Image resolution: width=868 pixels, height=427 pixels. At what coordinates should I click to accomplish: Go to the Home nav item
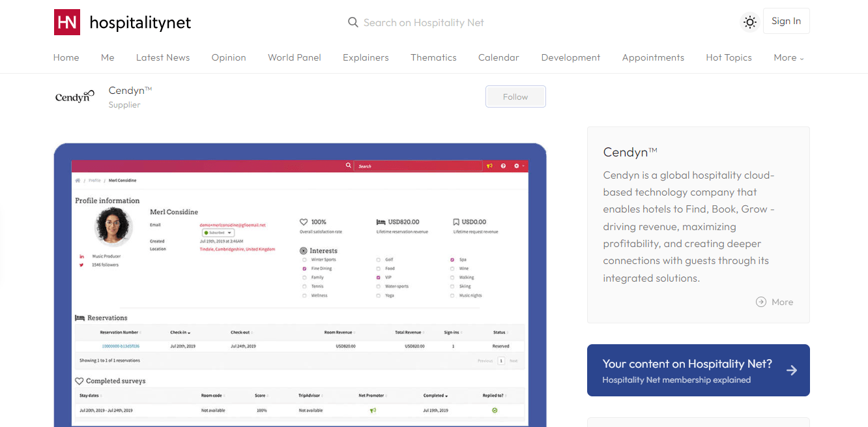pyautogui.click(x=66, y=57)
